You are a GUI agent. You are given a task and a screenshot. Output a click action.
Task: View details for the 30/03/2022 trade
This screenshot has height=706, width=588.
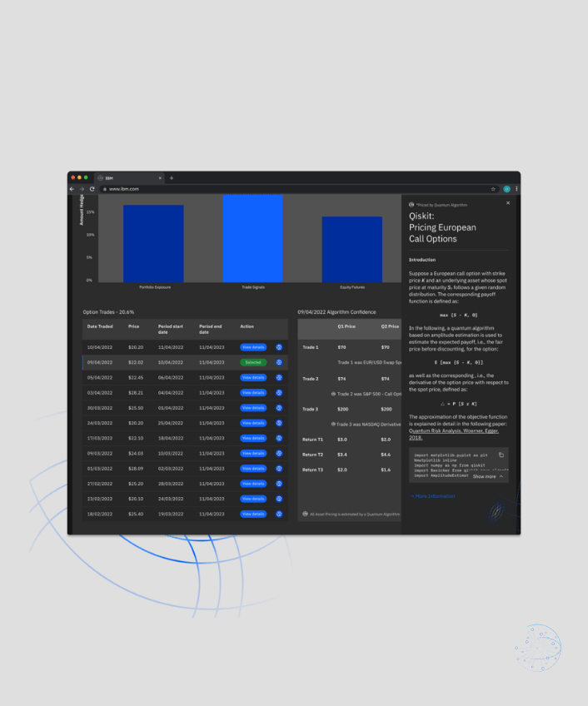click(x=253, y=408)
